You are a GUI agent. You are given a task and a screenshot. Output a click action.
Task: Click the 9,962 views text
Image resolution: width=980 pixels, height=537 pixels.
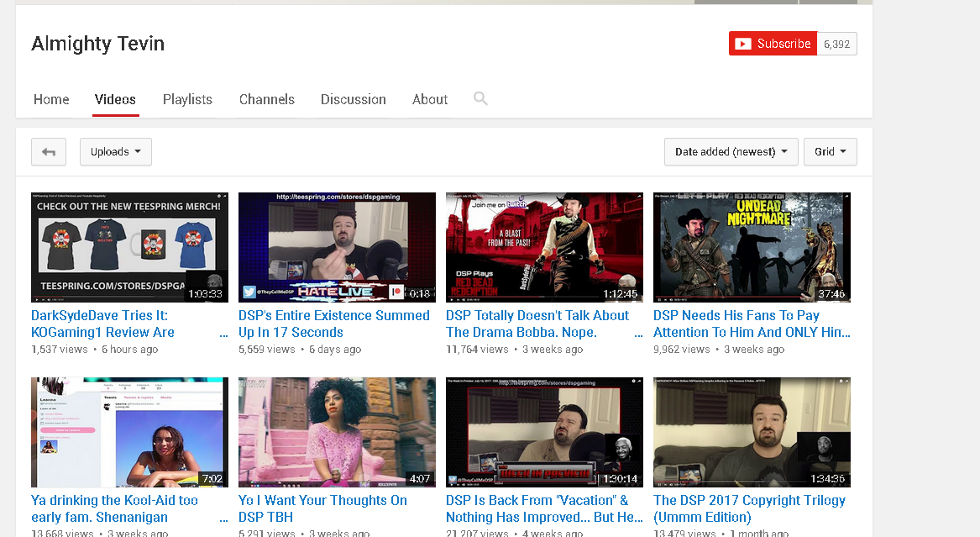[x=682, y=350]
